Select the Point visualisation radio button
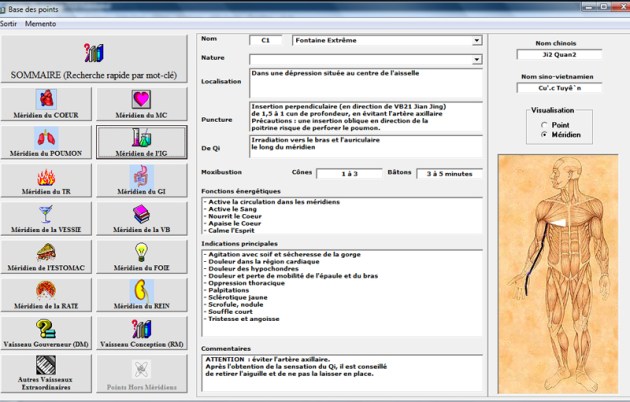 point(543,125)
